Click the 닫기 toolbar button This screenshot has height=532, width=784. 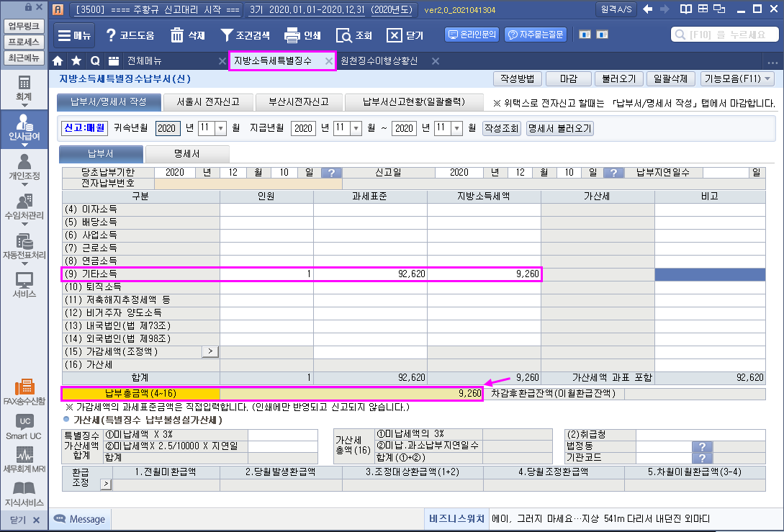point(405,35)
